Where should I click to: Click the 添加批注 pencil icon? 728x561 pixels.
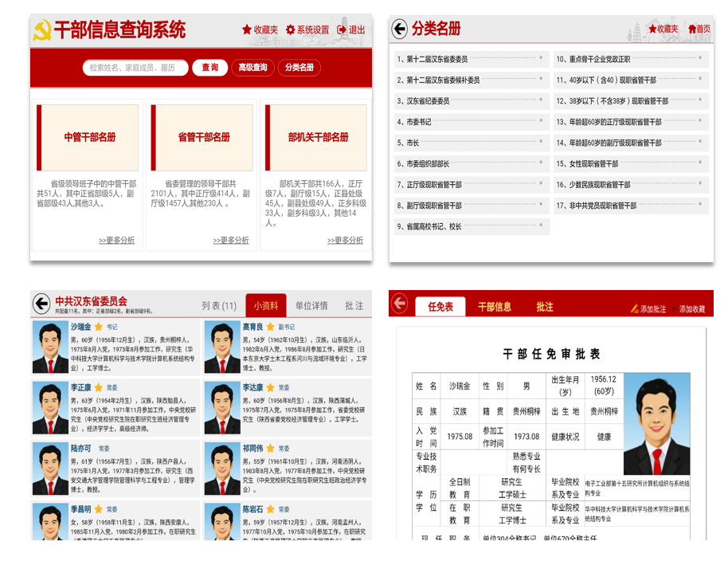coord(635,308)
